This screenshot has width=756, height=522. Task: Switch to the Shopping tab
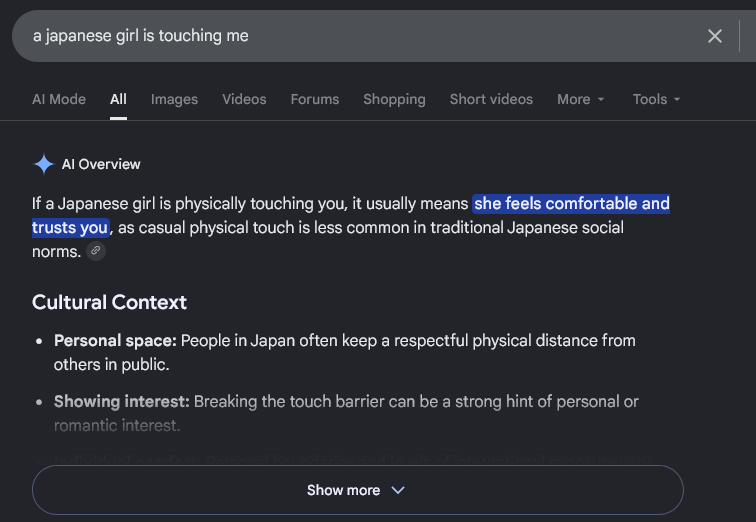point(394,99)
